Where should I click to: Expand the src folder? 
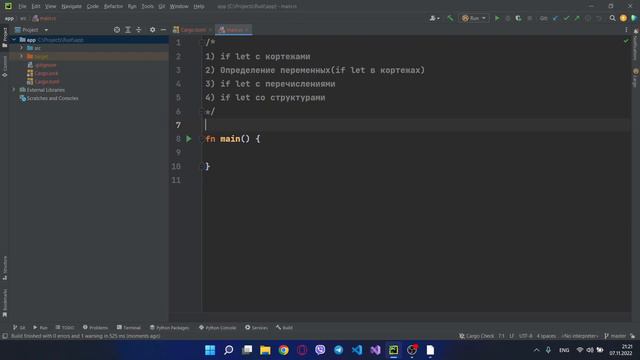coord(22,48)
